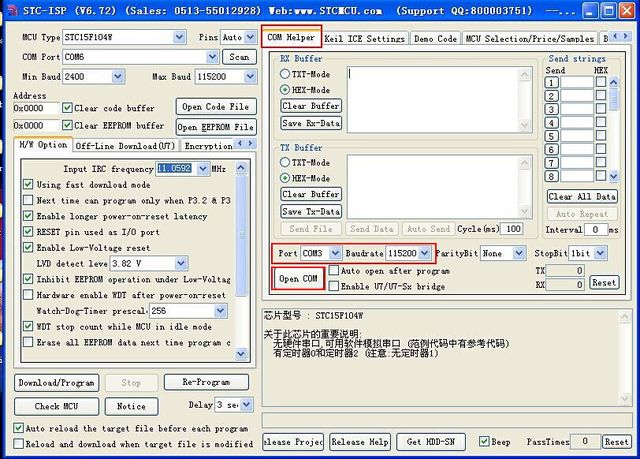640x459 pixels.
Task: Toggle Clear EEPROM buffer checkbox
Action: (x=67, y=125)
